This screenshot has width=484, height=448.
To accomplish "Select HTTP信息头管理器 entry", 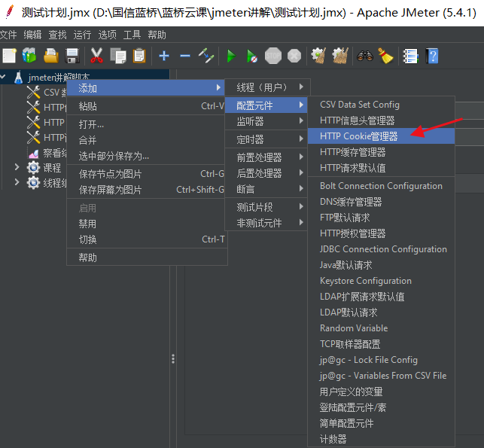I will 381,120.
